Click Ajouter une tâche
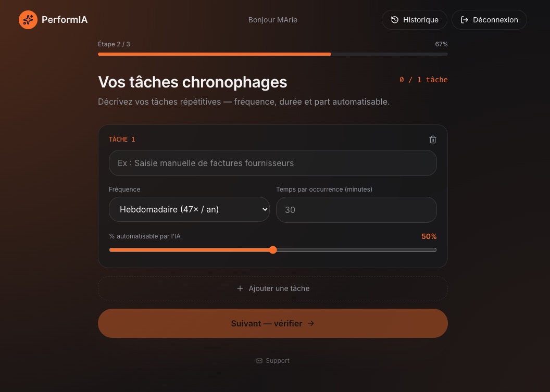The width and height of the screenshot is (550, 392). coord(273,288)
